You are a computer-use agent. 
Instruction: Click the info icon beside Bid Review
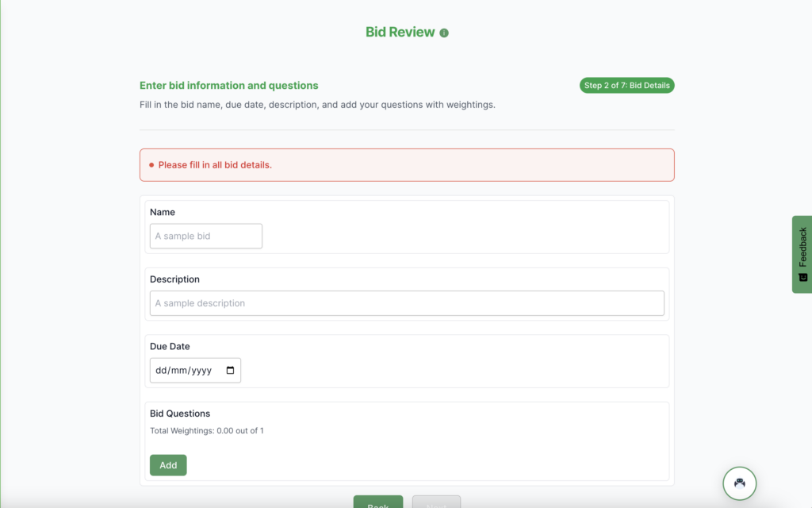[x=444, y=33]
